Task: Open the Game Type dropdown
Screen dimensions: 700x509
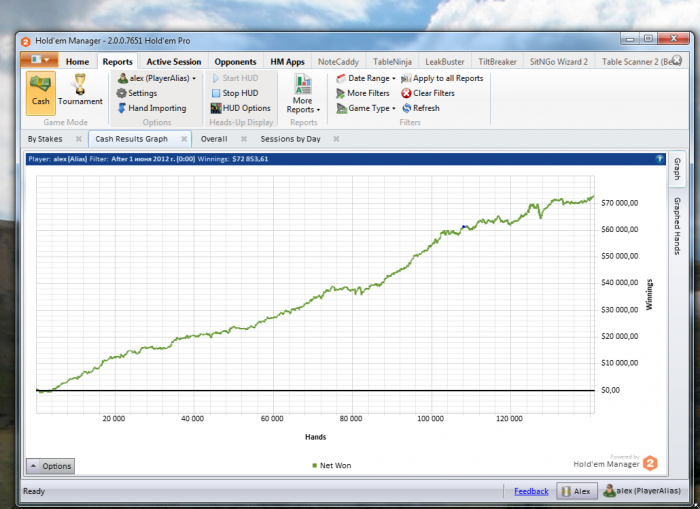Action: click(x=366, y=108)
